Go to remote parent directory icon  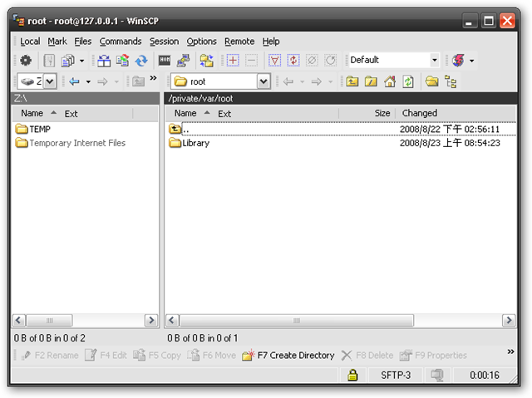pos(352,81)
